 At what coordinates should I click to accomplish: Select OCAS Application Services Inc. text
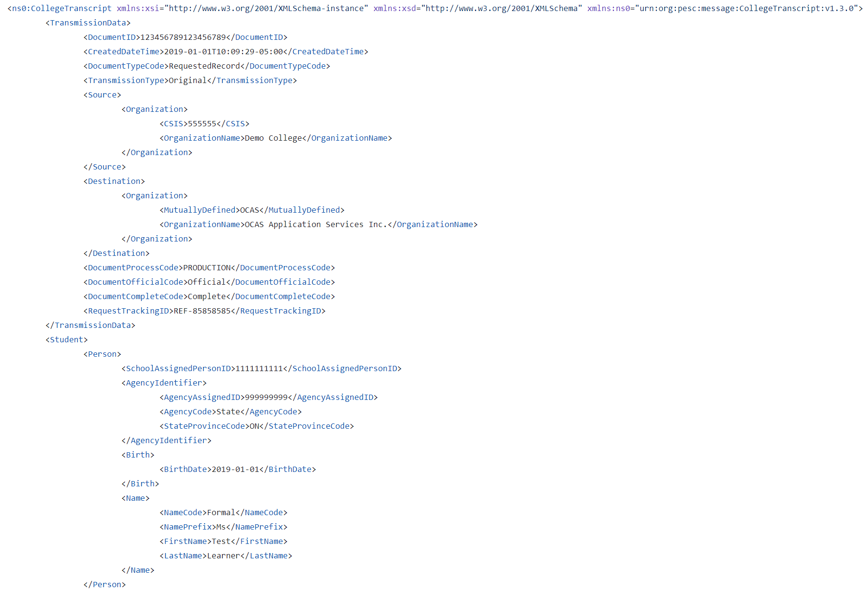pyautogui.click(x=316, y=224)
